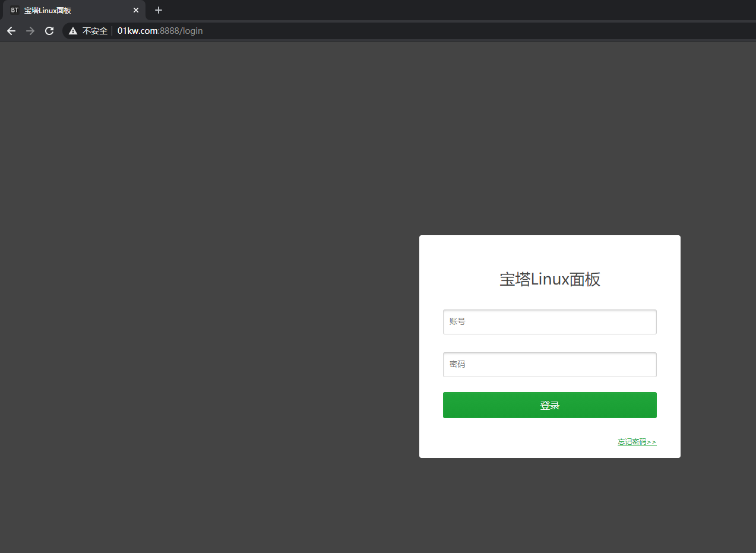Focus the 密码 password field
756x553 pixels.
tap(549, 365)
